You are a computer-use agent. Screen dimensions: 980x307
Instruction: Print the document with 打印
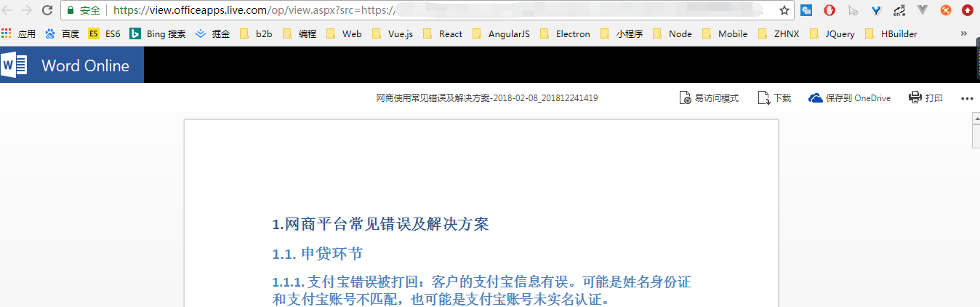tap(925, 98)
